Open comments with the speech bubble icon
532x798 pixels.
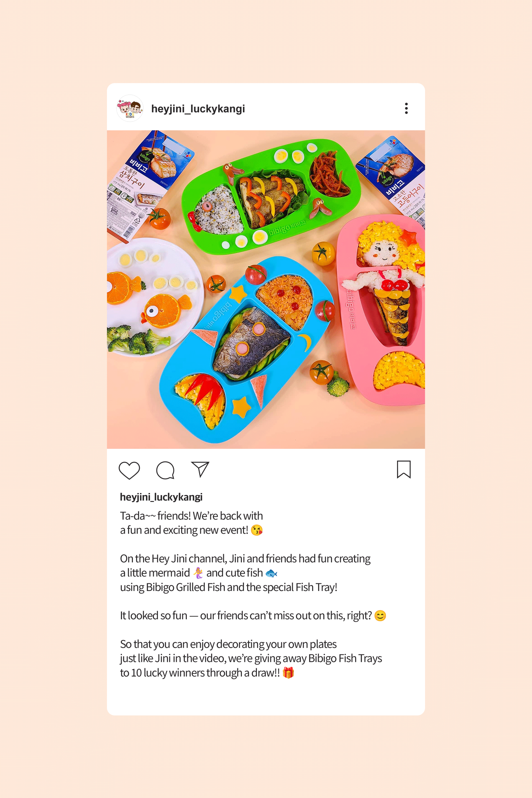click(165, 470)
